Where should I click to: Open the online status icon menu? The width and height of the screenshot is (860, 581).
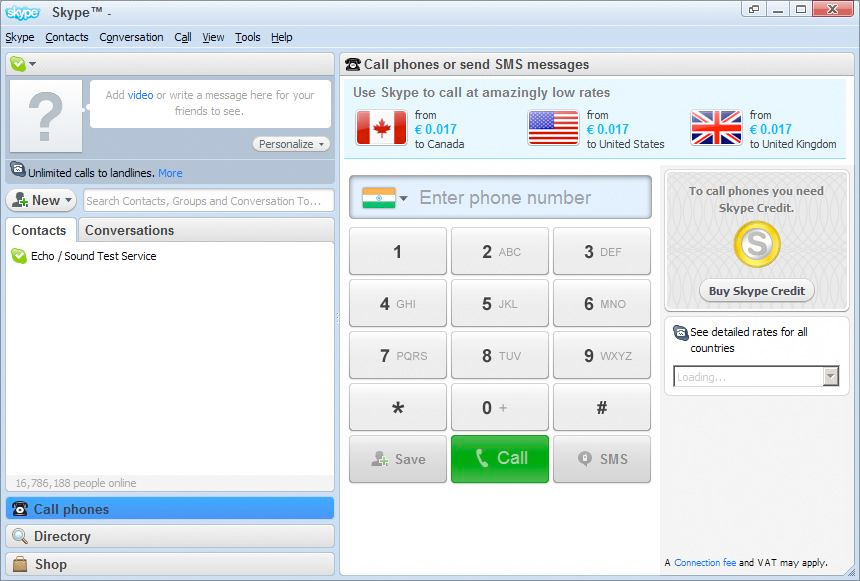click(x=18, y=64)
